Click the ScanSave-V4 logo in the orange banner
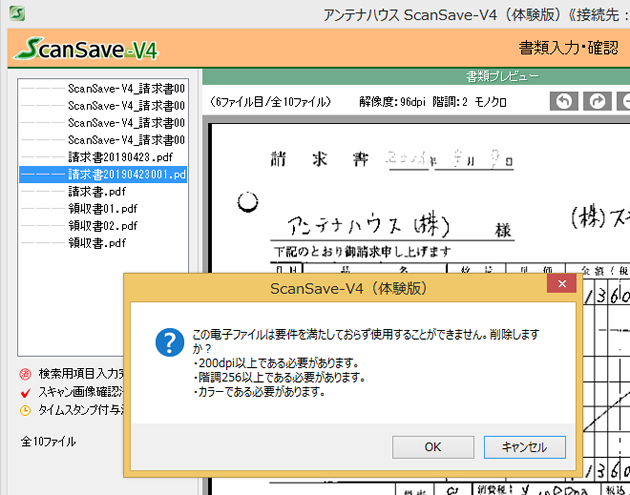630x495 pixels. [86, 49]
